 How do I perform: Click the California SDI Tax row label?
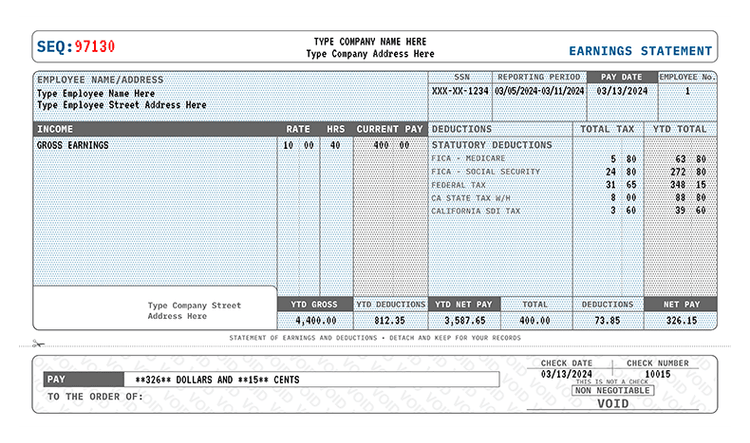(x=475, y=211)
